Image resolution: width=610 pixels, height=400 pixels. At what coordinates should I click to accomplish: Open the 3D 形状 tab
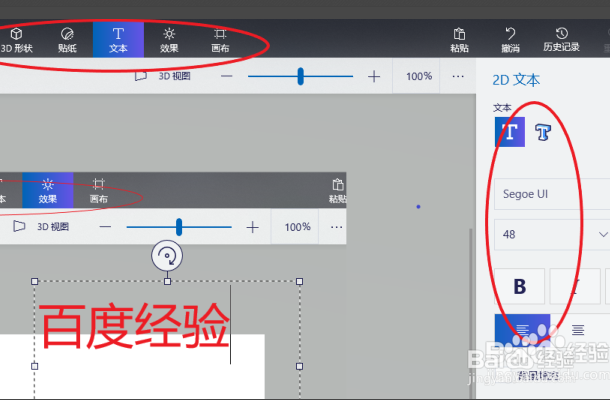(x=16, y=40)
